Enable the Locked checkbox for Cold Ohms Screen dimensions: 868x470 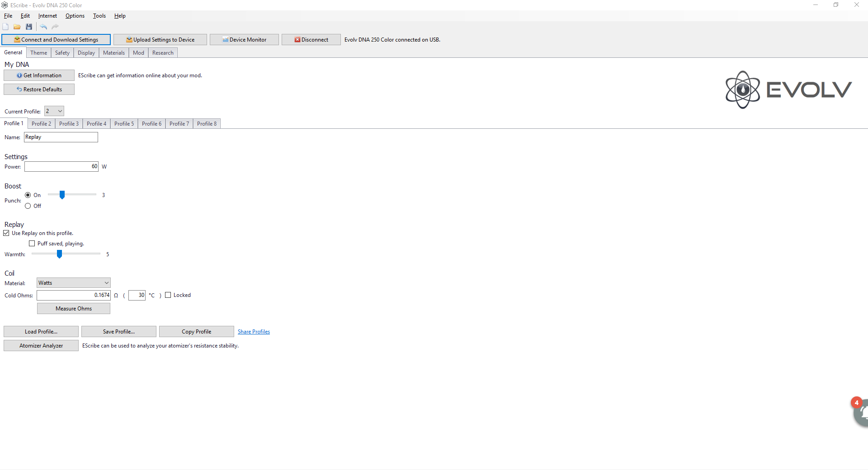(168, 295)
